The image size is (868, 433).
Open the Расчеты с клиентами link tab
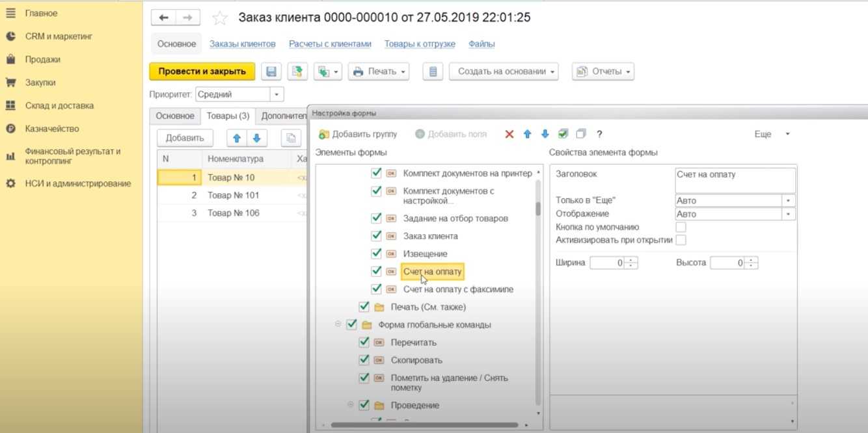330,44
